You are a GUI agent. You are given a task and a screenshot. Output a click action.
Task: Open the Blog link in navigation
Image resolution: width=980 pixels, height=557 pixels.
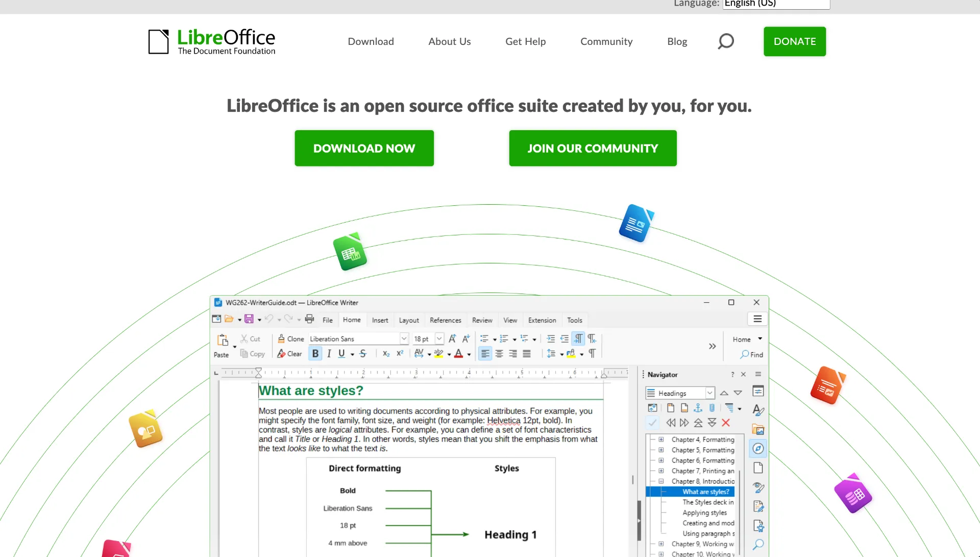point(677,41)
